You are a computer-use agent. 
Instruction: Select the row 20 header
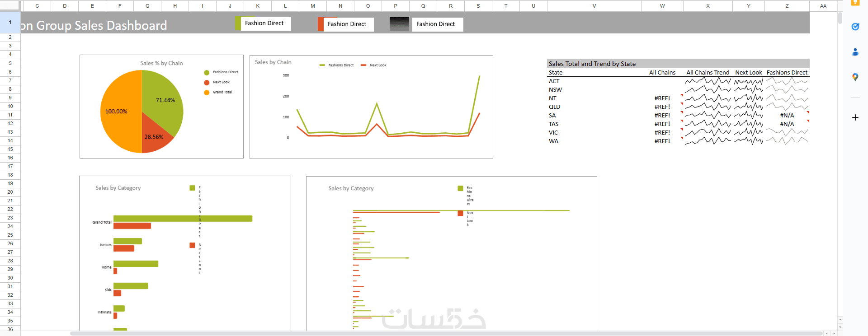[10, 192]
